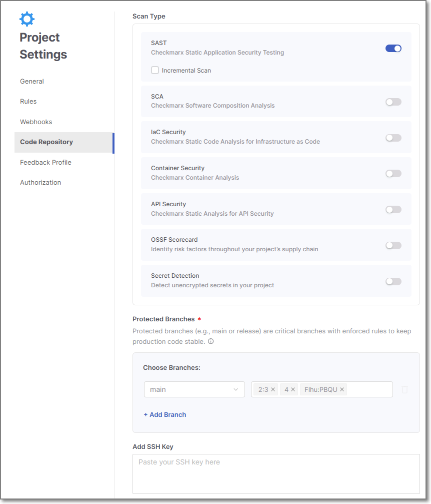
Task: Turn on IaC Security scanning
Action: point(393,138)
